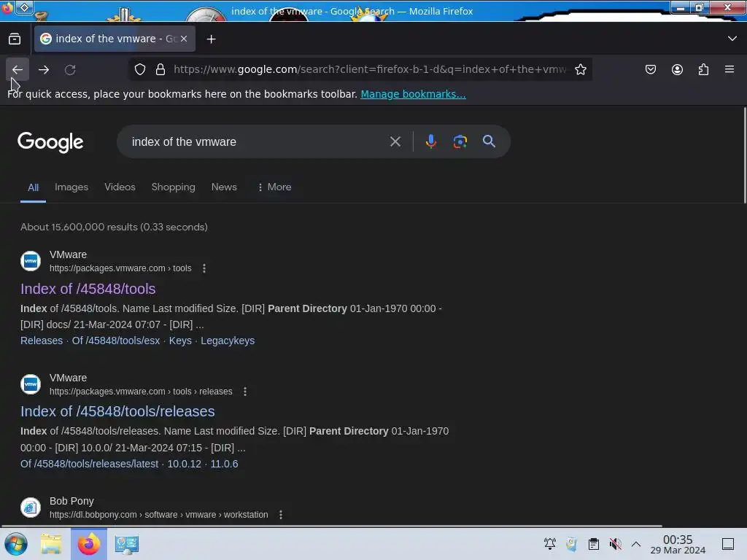Screen dimensions: 747x560
Task: Open Firefox hamburger application menu
Action: [x=729, y=69]
